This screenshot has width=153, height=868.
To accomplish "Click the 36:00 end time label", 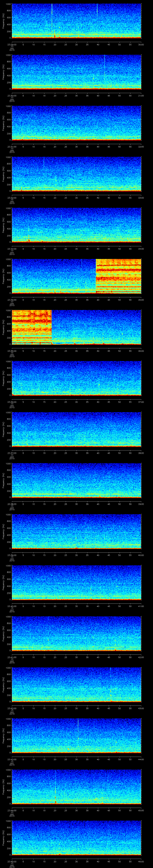I will [x=141, y=351].
